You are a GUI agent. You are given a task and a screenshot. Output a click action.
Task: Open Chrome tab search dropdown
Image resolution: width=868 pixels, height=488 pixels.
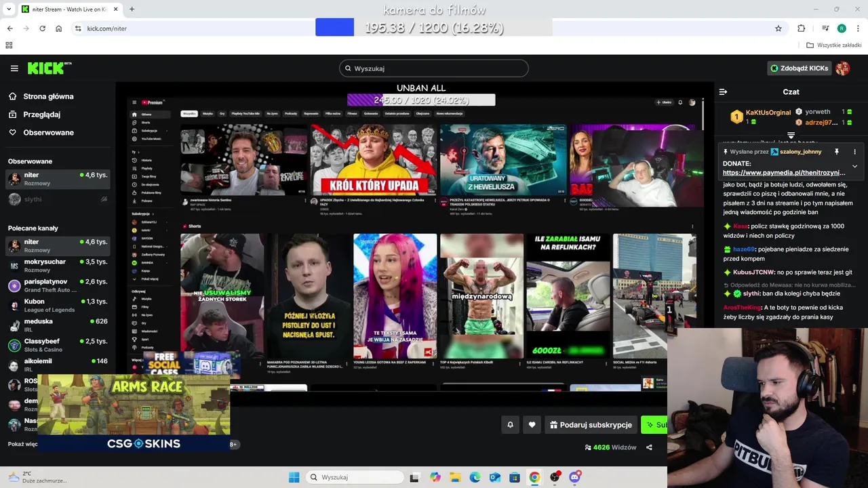coord(9,9)
